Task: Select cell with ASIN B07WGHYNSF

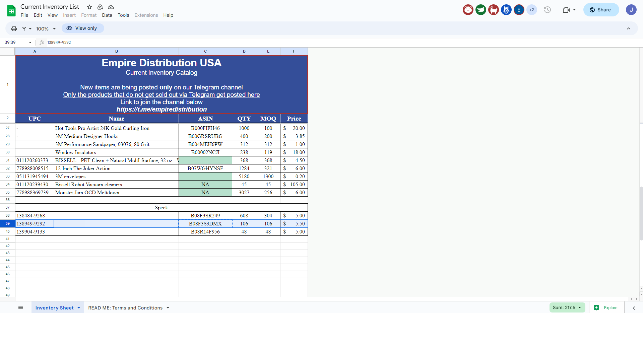Action: [205, 168]
